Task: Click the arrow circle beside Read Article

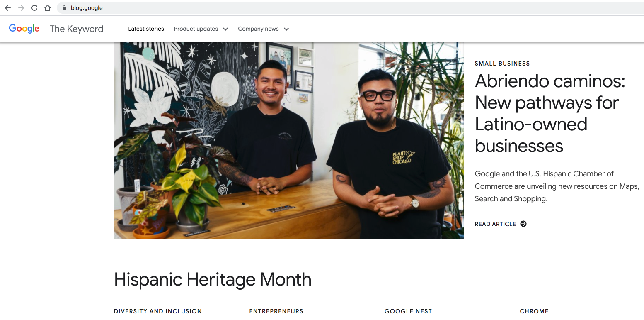Action: (523, 224)
